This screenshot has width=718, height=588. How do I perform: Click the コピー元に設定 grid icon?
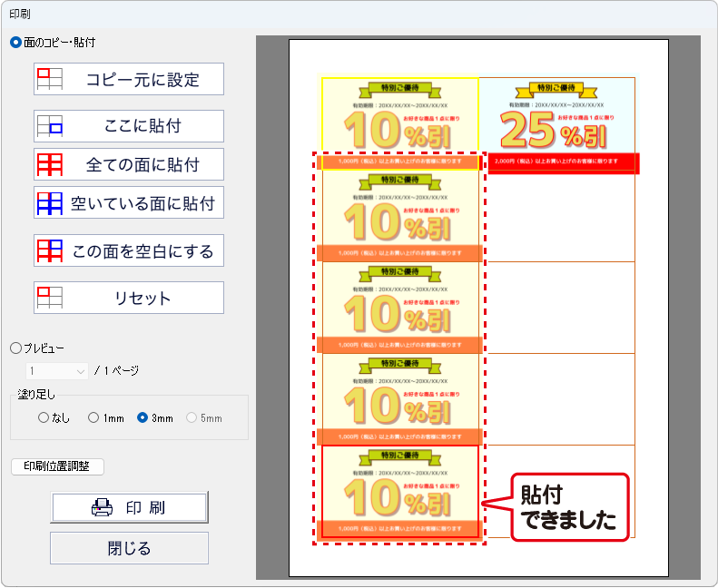[x=49, y=79]
